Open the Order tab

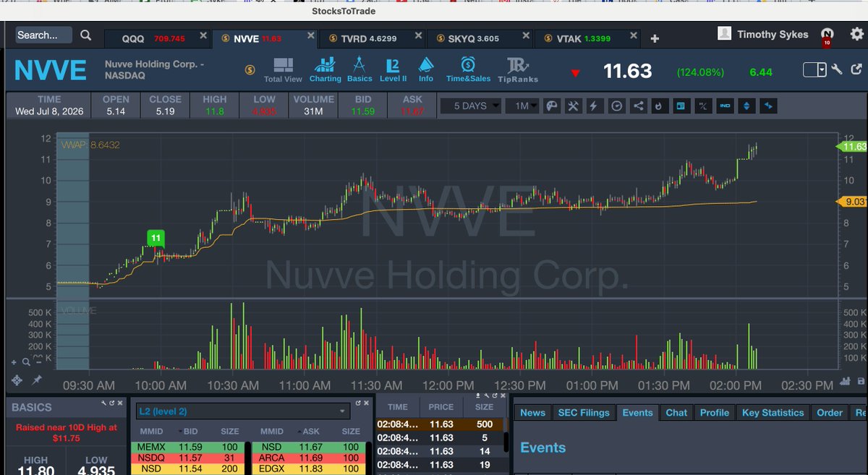click(830, 413)
